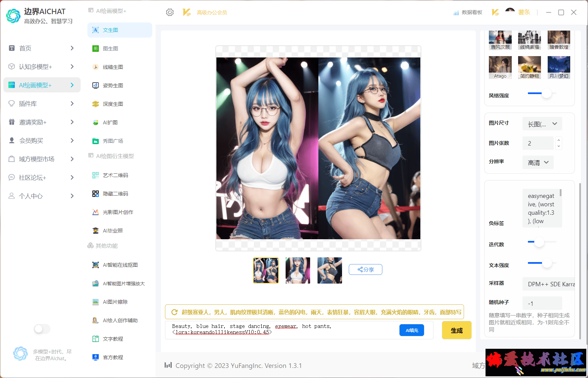Click the AI填充 button

click(412, 330)
